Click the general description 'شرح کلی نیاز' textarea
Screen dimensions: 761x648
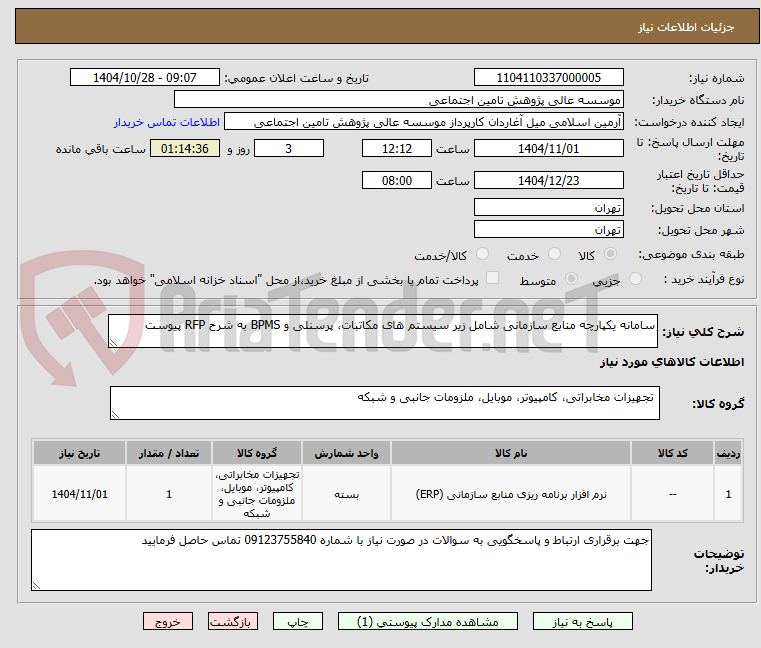382,331
